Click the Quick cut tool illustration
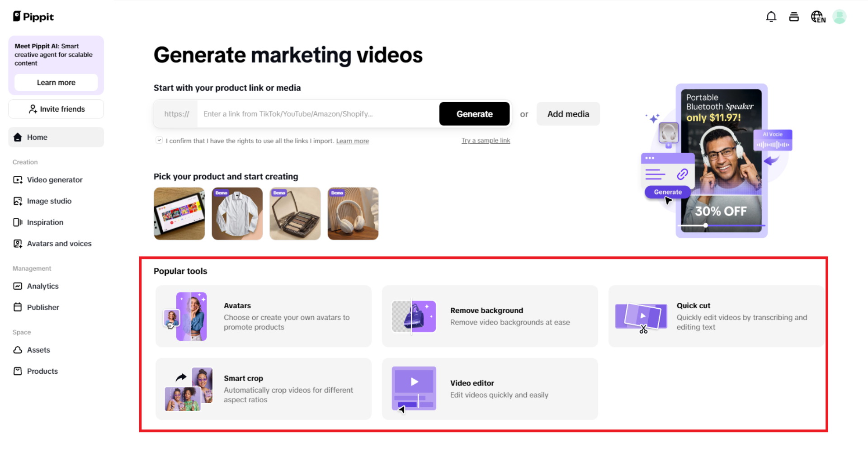The image size is (868, 452). pyautogui.click(x=641, y=317)
